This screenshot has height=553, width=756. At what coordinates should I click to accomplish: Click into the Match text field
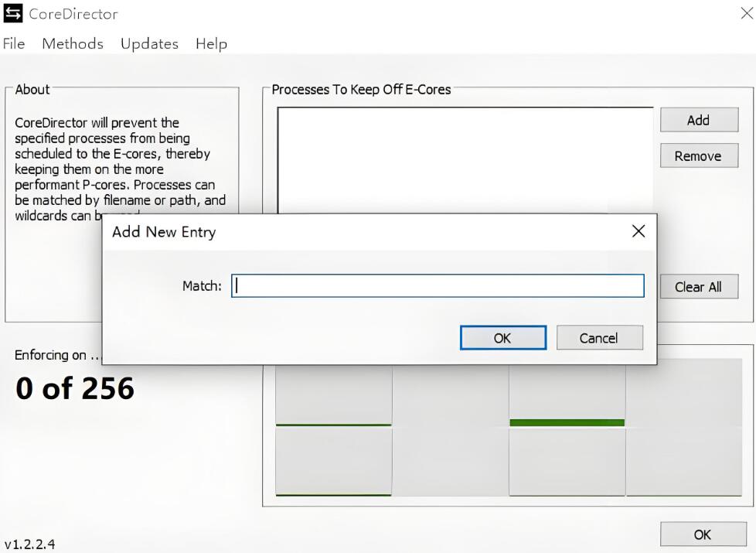point(438,285)
